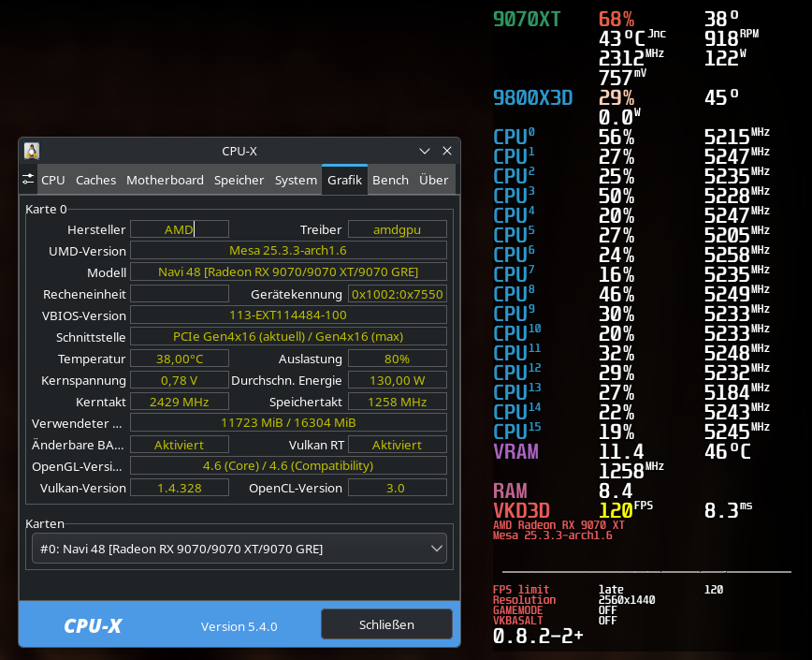
Task: Click the red RAM label in the overlay
Action: coord(510,490)
